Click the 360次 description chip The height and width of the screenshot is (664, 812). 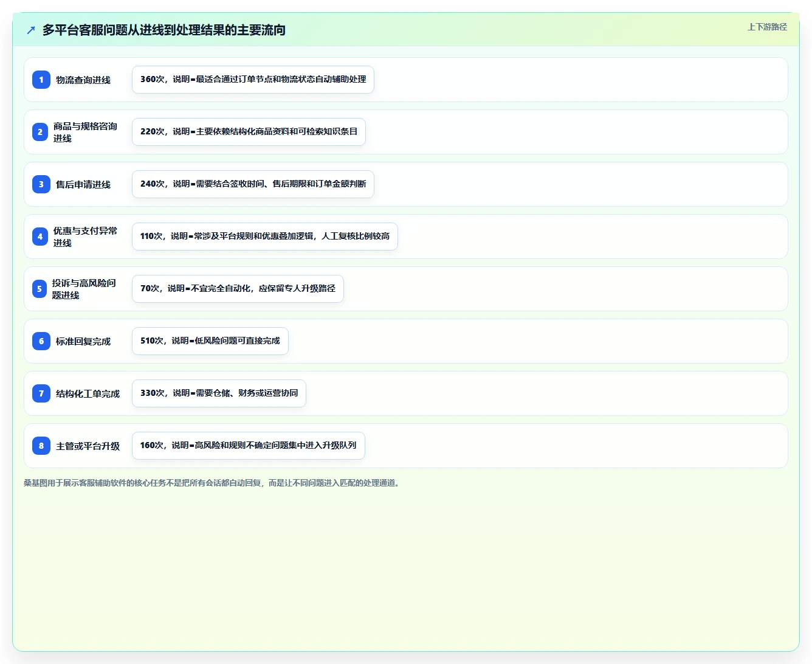pos(253,80)
